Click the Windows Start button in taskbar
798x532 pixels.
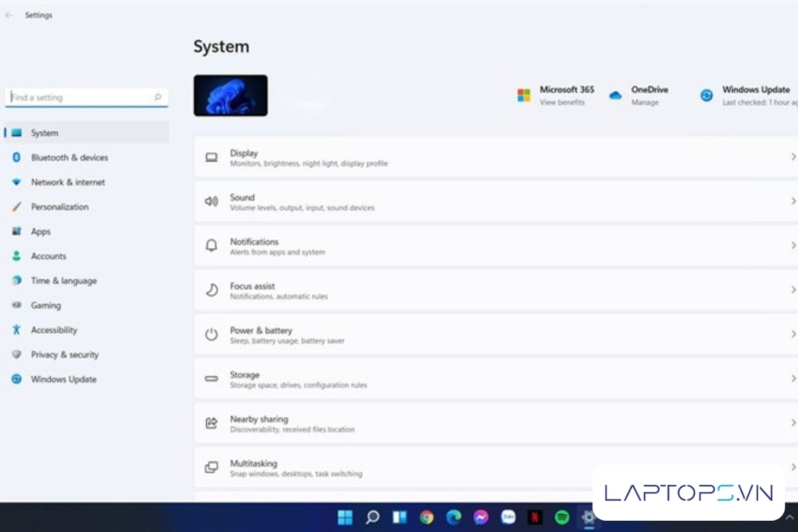pyautogui.click(x=345, y=517)
